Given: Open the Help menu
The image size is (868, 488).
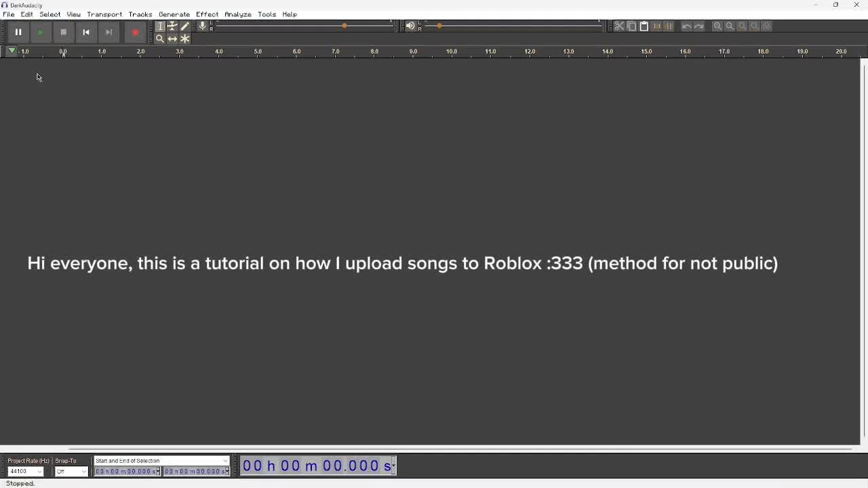Looking at the screenshot, I should [290, 14].
